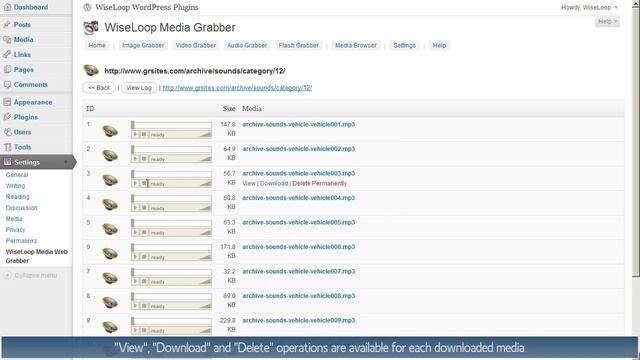
Task: Click the speaker icon for vehicle005.mp3
Action: point(110,229)
